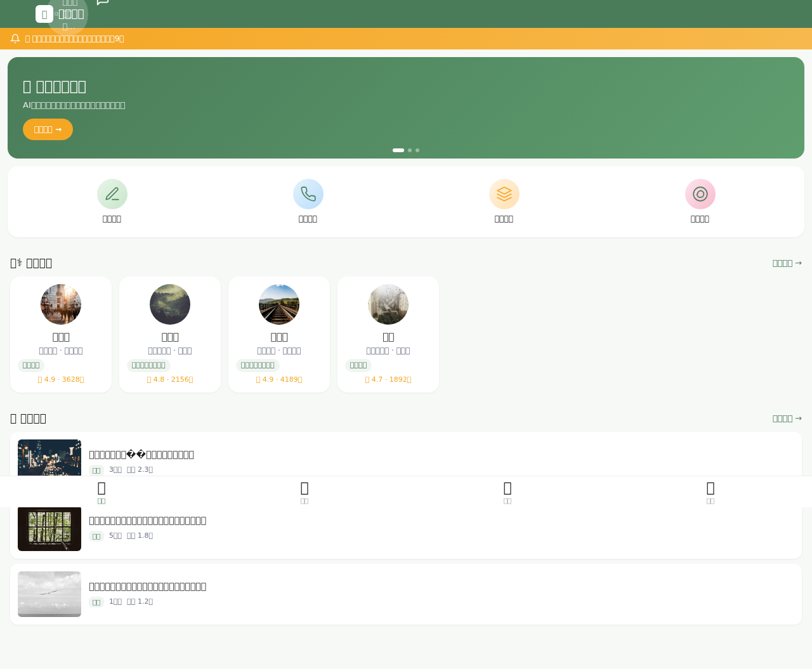Click the rating 4.7 · 1892
This screenshot has width=812, height=669.
click(388, 379)
